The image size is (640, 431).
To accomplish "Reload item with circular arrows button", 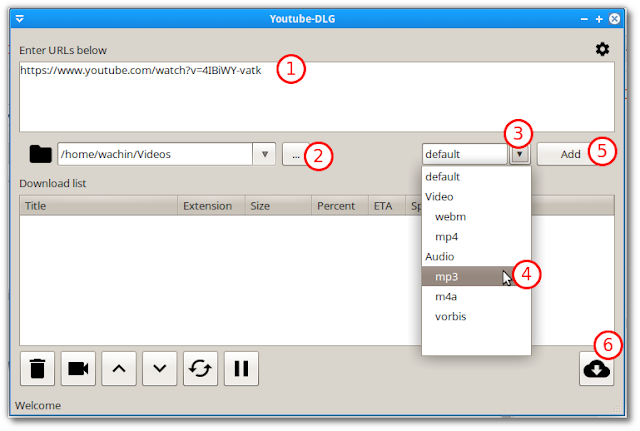I will [x=200, y=369].
